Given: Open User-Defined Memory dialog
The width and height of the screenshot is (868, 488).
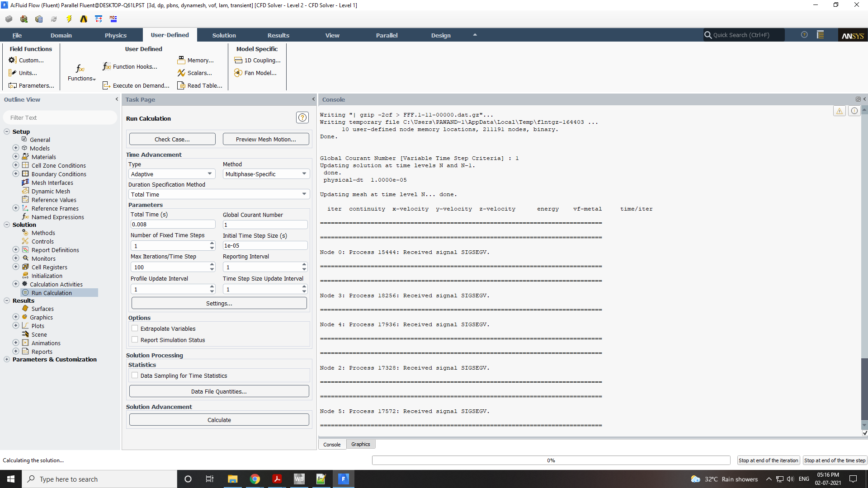Looking at the screenshot, I should pos(196,60).
